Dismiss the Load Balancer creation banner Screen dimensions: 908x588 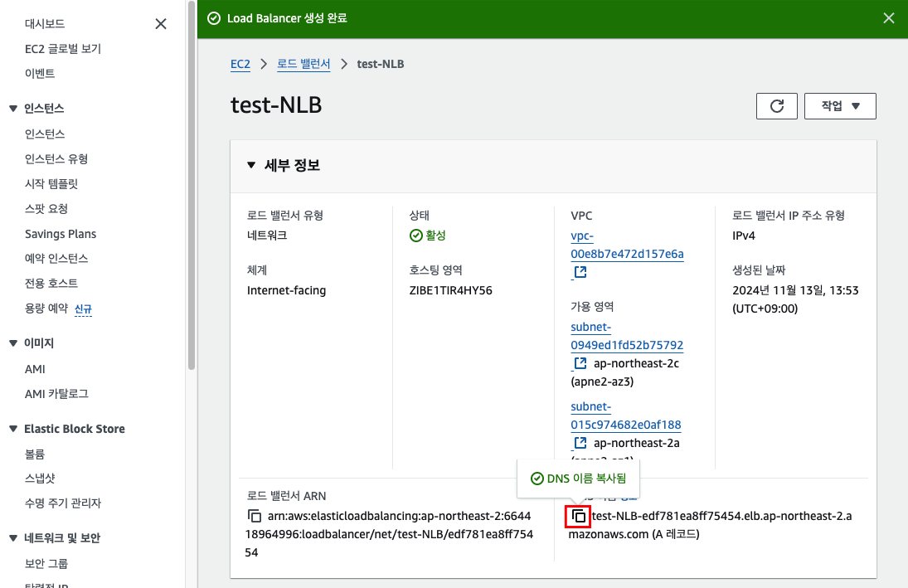pyautogui.click(x=888, y=18)
